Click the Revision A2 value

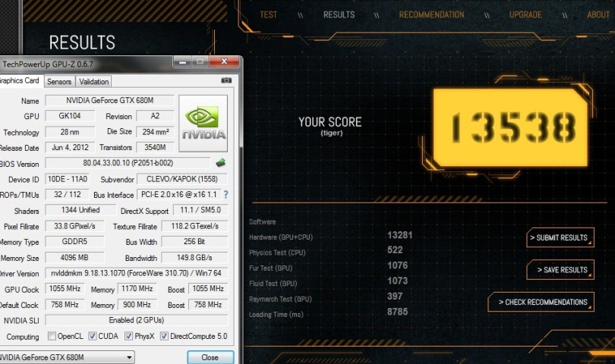point(155,116)
